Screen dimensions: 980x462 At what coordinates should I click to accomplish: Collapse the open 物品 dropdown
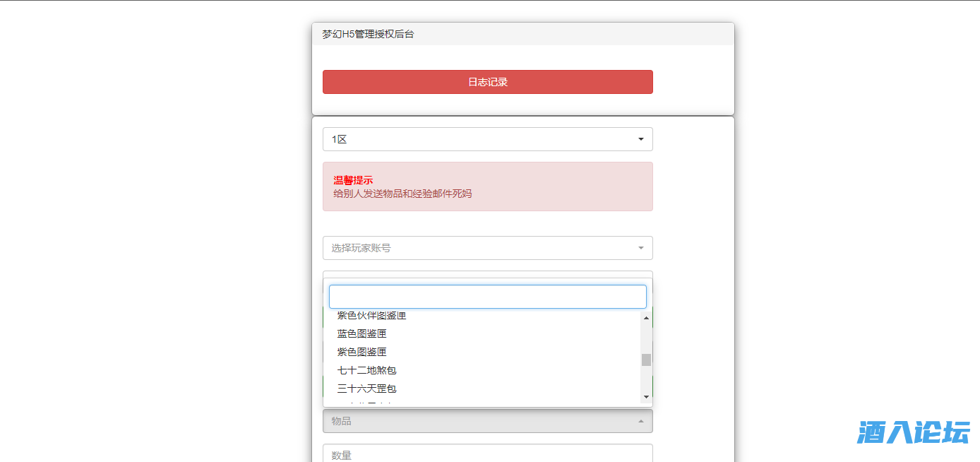tap(480, 421)
